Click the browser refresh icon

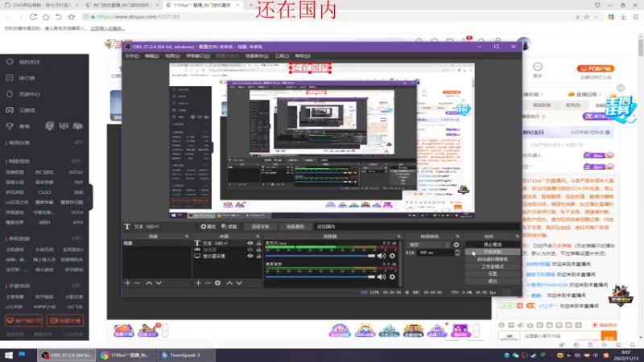pyautogui.click(x=33, y=17)
